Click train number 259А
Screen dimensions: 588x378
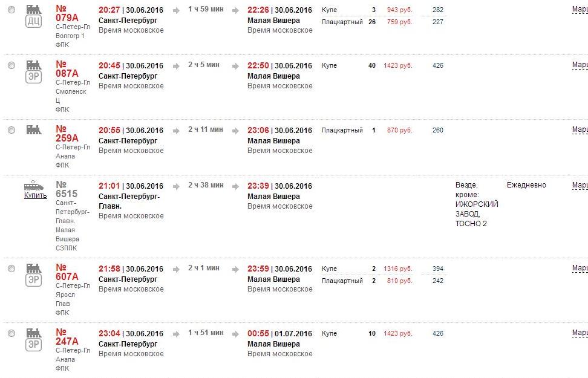(67, 133)
